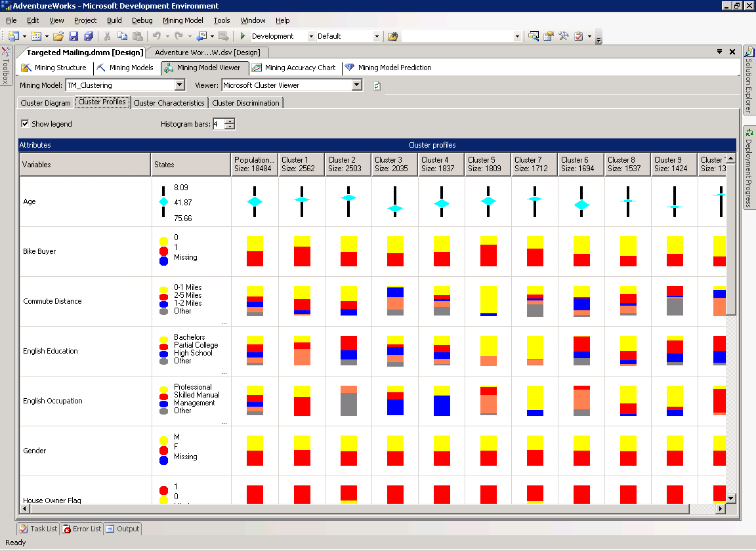The width and height of the screenshot is (756, 551).
Task: Toggle the Show legend checkbox
Action: [x=25, y=124]
